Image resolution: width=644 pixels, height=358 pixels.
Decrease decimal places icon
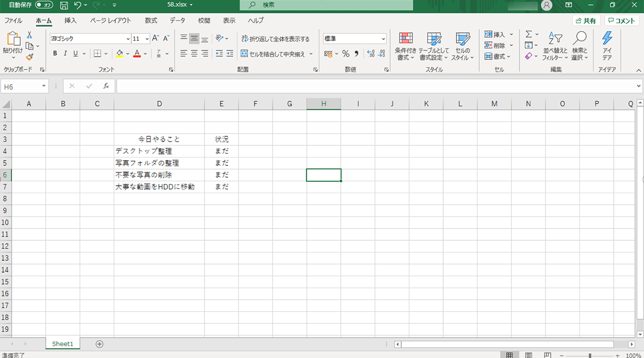coord(382,54)
